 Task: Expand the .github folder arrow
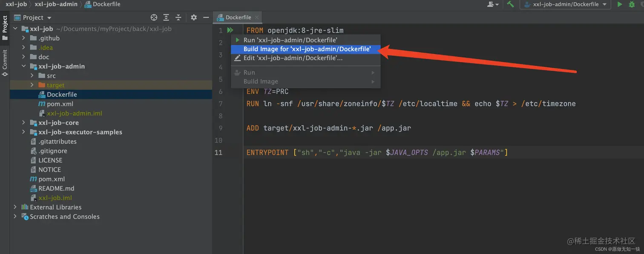[x=24, y=38]
